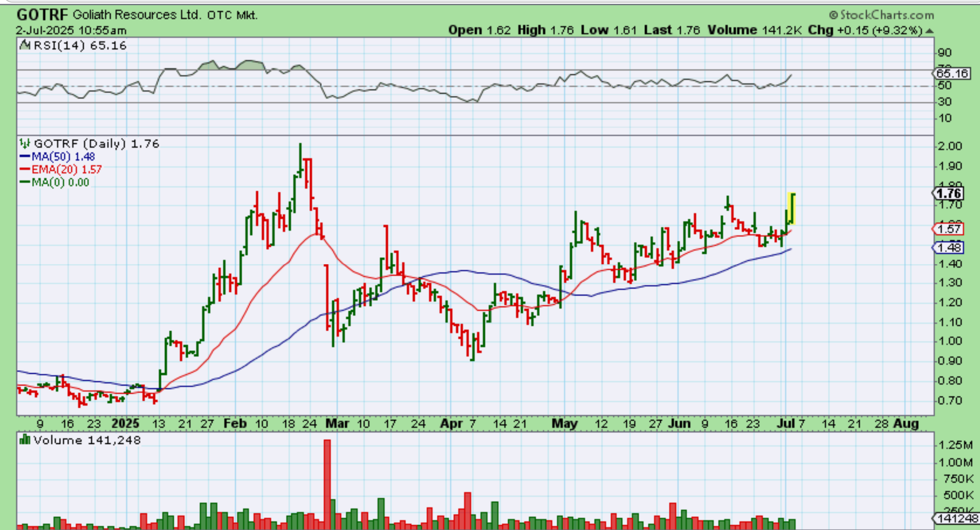The height and width of the screenshot is (530, 980).
Task: Click the OHLC bars icon beside GOTRF (Daily)
Action: coord(25,143)
